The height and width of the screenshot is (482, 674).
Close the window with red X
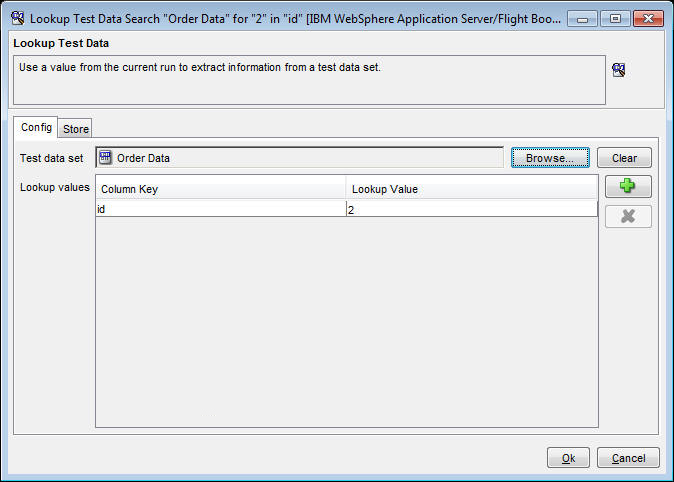click(x=648, y=19)
